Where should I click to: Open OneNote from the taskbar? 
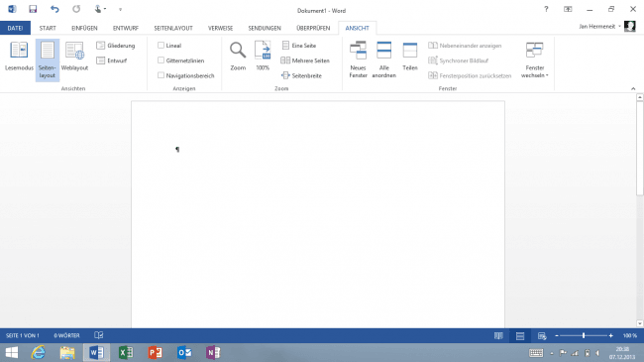point(213,352)
